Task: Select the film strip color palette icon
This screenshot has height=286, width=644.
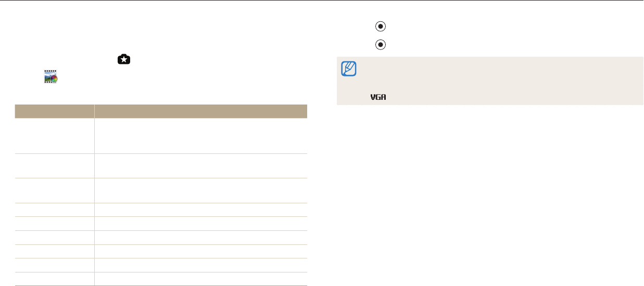Action: (50, 77)
